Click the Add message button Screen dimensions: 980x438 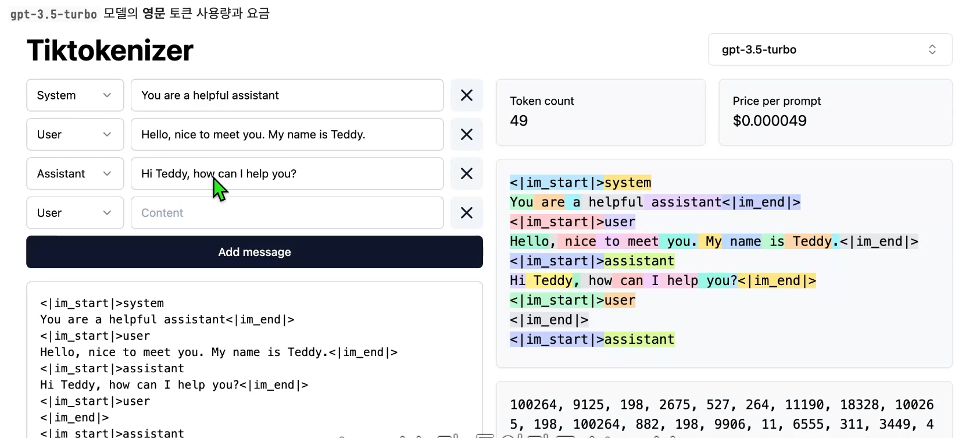(x=255, y=252)
